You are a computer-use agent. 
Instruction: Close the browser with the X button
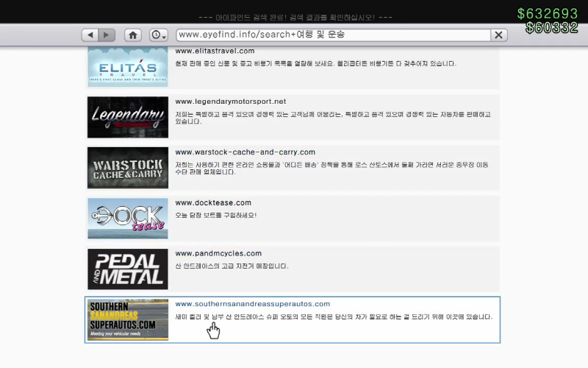499,35
